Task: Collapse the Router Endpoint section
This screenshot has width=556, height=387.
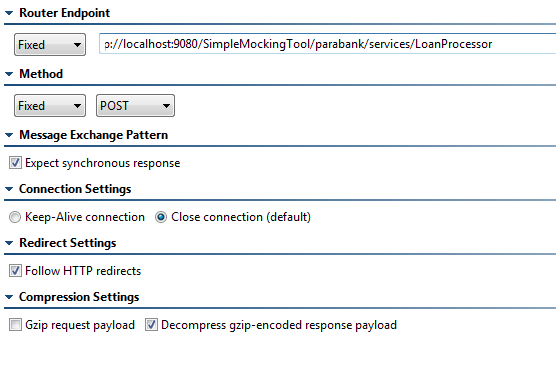Action: [9, 13]
